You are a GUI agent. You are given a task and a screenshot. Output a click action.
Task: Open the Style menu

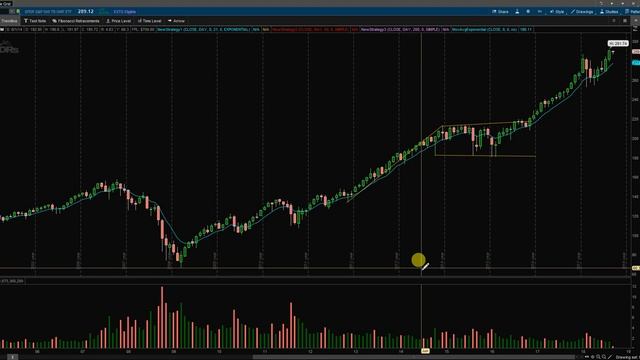click(x=557, y=11)
